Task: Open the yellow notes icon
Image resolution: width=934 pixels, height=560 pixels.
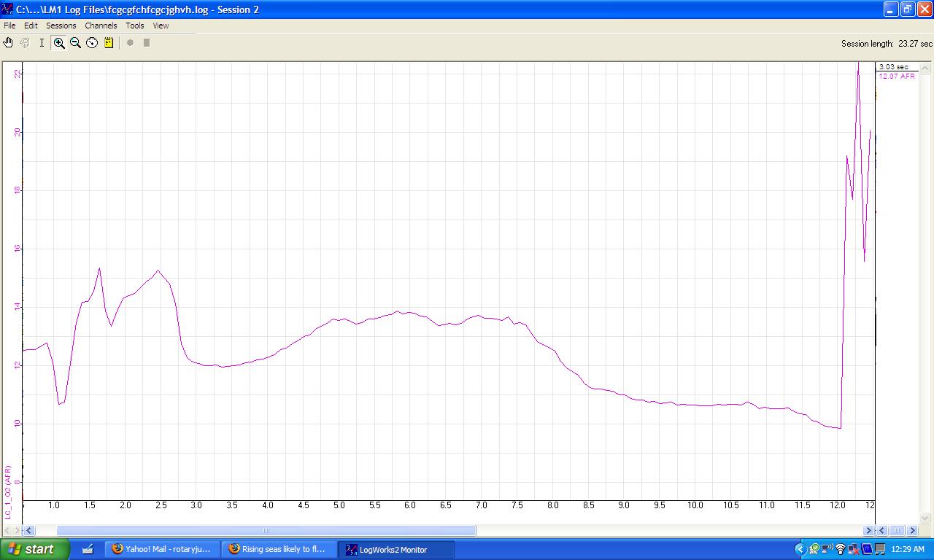Action: tap(109, 43)
